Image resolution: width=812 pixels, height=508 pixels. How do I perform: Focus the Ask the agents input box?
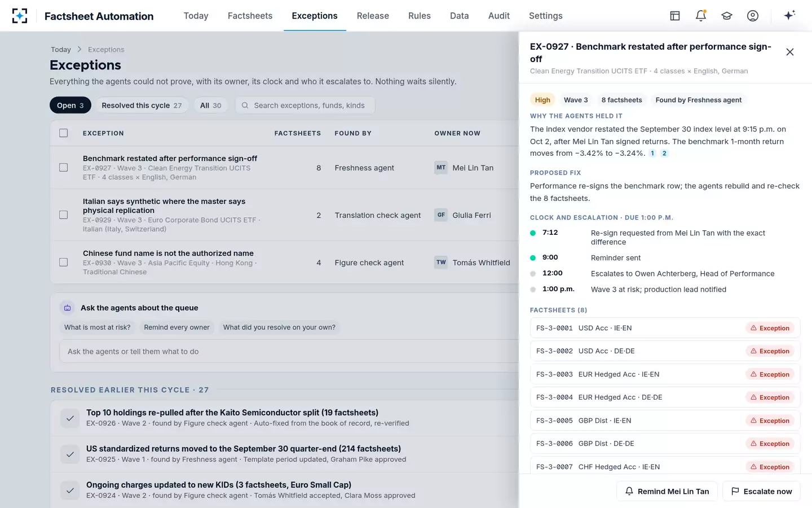[289, 352]
